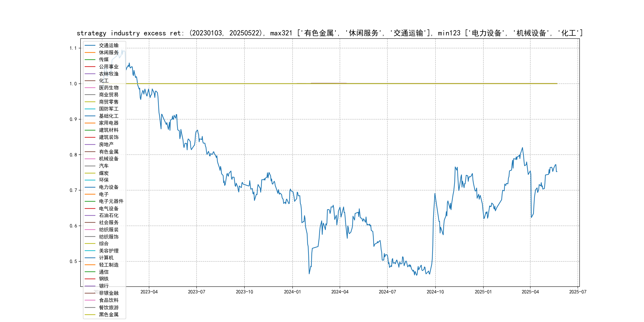Select the 计算机 legend label
This screenshot has width=644, height=322.
coord(106,258)
